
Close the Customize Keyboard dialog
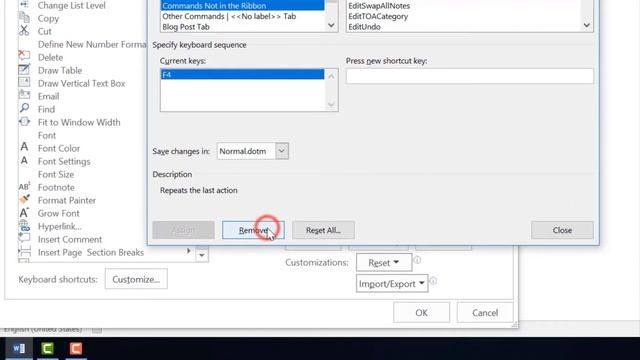[x=562, y=230]
